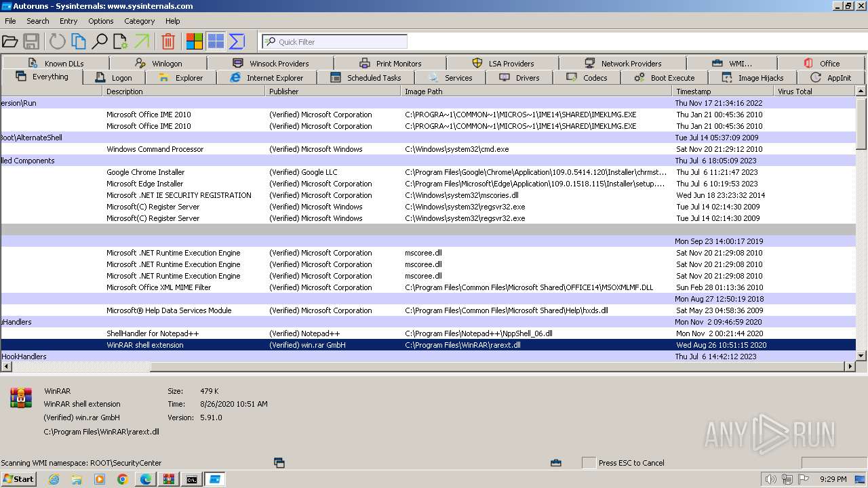Click the vertical scrollbar up arrow
This screenshot has width=868, height=488.
[861, 91]
